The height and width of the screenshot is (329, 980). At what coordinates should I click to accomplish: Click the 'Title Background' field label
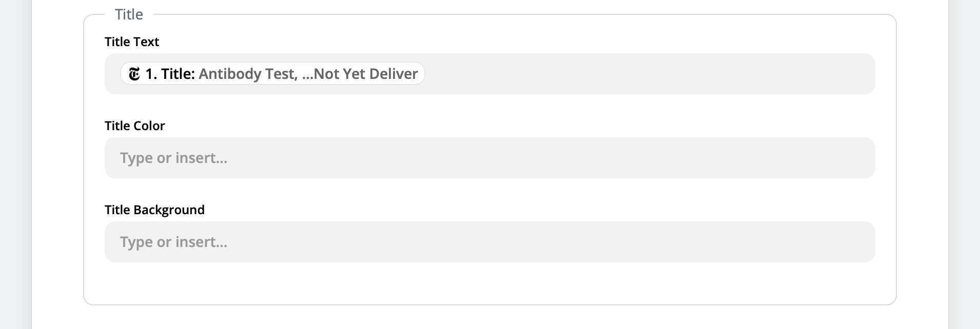[154, 210]
